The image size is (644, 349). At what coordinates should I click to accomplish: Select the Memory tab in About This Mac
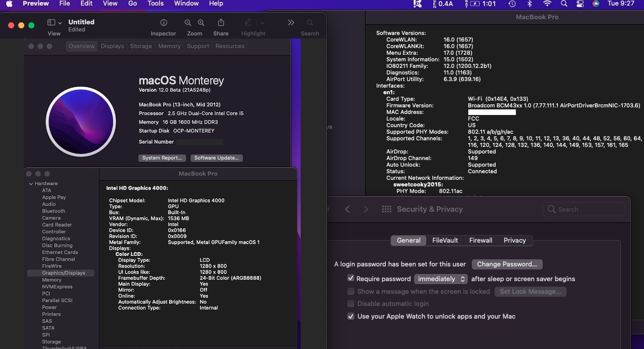pyautogui.click(x=169, y=46)
